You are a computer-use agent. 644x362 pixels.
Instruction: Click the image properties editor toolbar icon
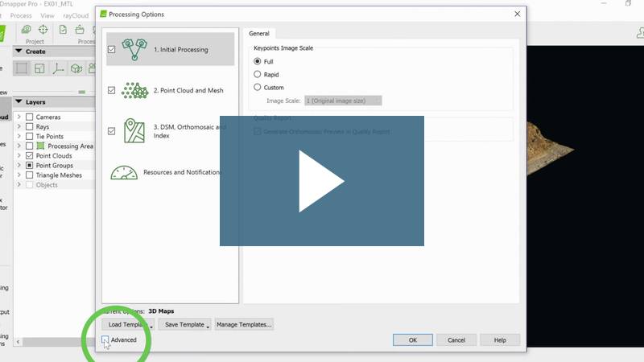tap(27, 30)
